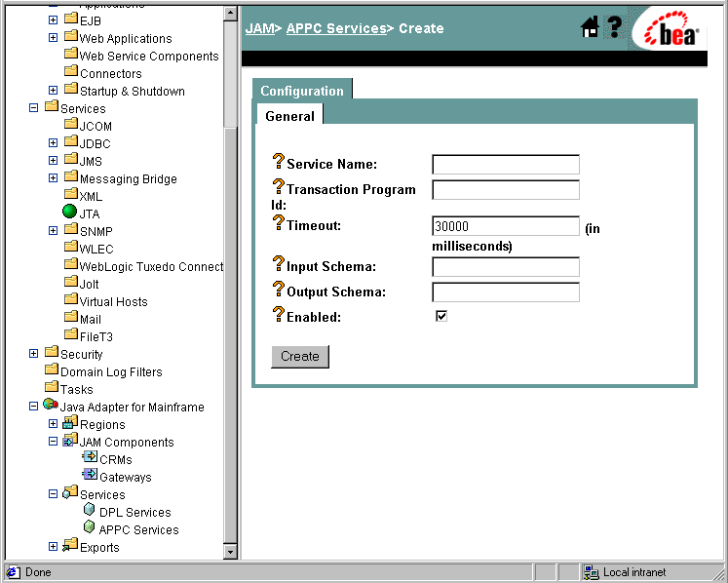Open WebLogic Tuxedo Connector tree item

pyautogui.click(x=151, y=267)
